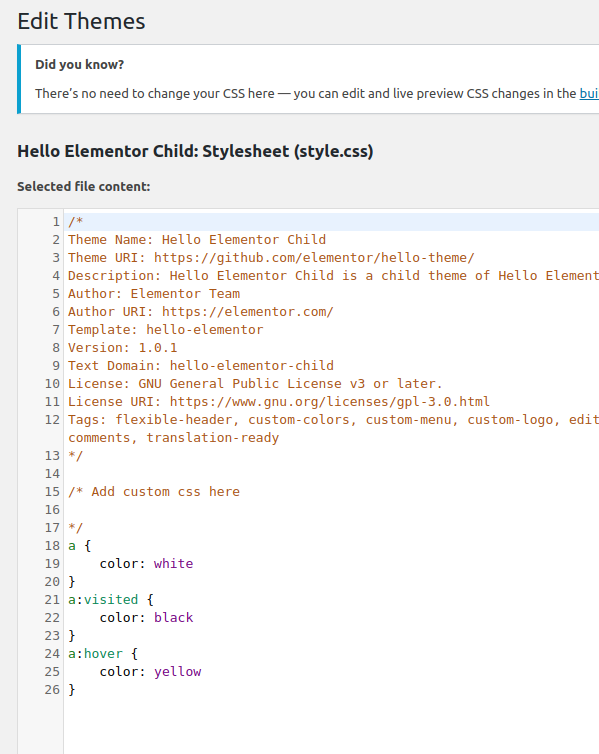
Task: Click the 'a:hover {' selector line
Action: coord(103,654)
